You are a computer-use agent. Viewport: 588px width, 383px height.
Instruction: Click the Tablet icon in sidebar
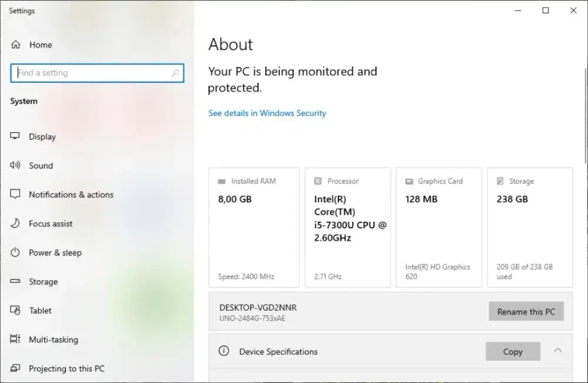coord(15,310)
